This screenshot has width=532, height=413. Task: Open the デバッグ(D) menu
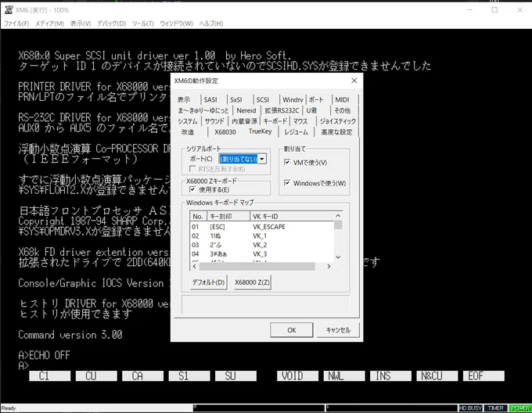[111, 23]
